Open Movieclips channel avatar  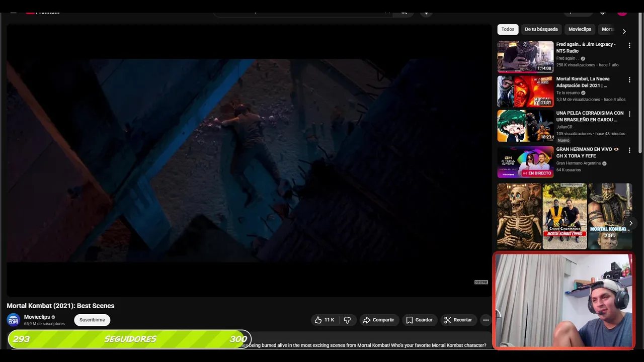tap(13, 320)
